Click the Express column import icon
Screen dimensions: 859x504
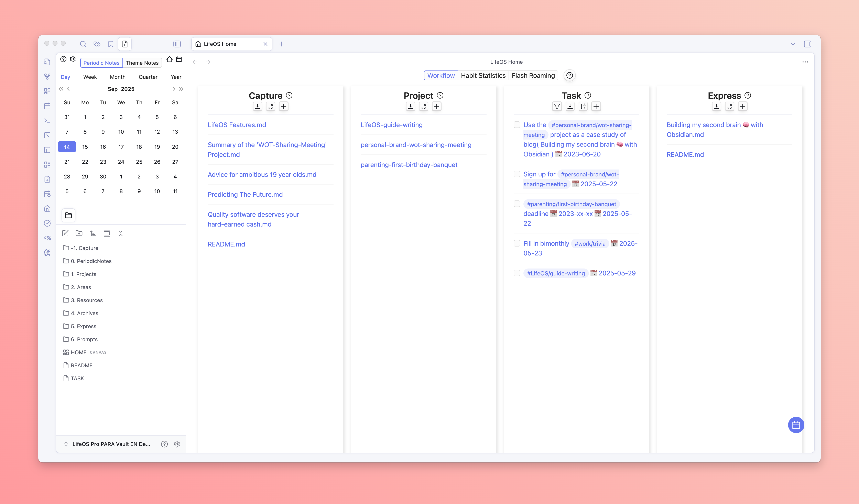tap(716, 106)
